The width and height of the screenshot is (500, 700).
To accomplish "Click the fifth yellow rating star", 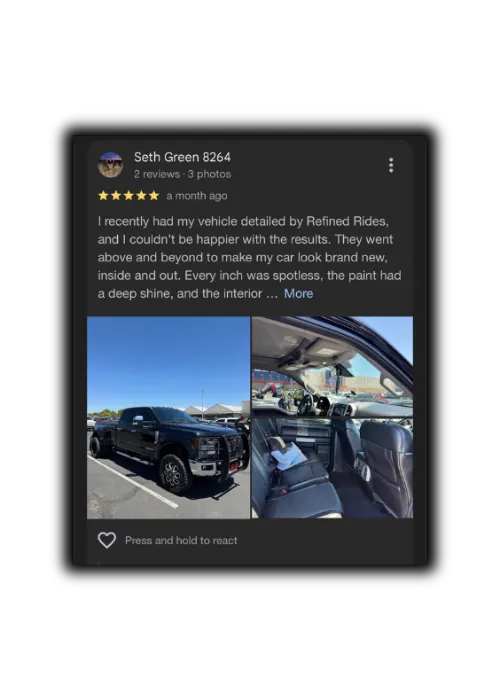I will (x=154, y=196).
